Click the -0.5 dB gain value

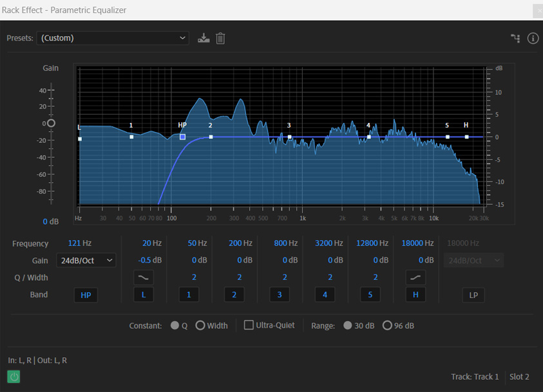[149, 260]
